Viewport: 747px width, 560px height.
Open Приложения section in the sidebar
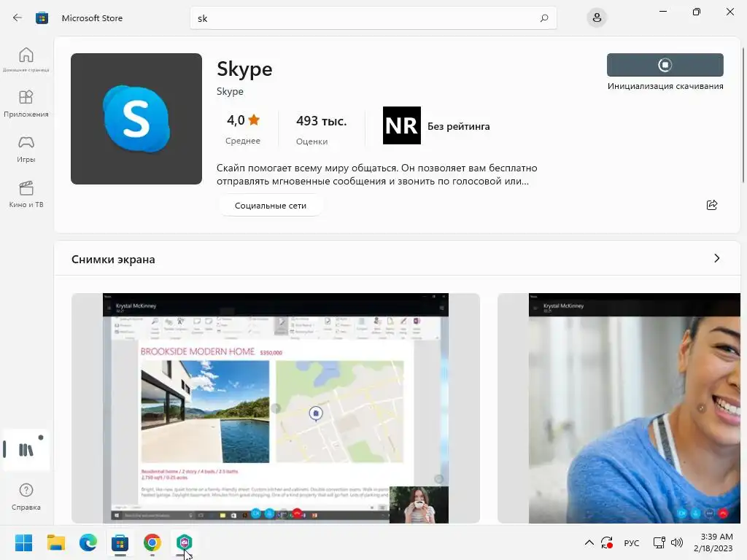[x=26, y=104]
